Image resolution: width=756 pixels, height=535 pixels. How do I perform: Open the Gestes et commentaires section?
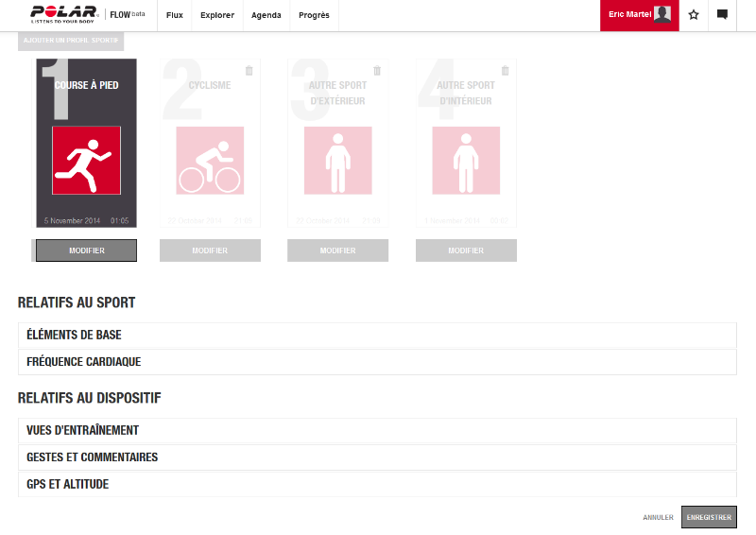click(x=377, y=457)
